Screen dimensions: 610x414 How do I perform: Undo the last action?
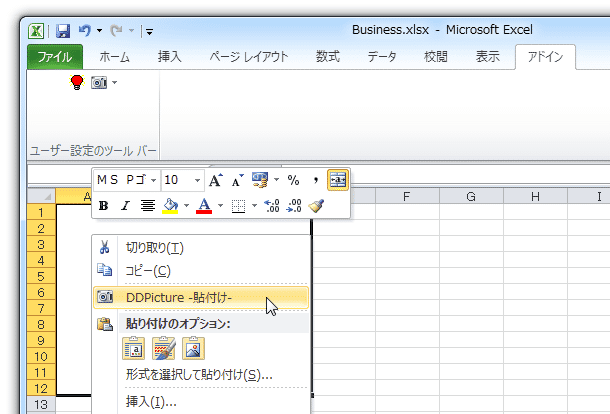[85, 30]
